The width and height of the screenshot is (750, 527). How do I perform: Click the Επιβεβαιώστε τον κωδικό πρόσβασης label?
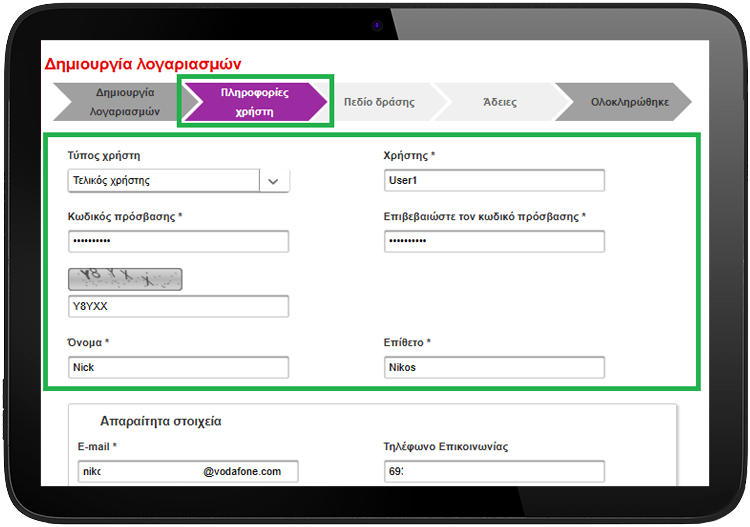(485, 217)
